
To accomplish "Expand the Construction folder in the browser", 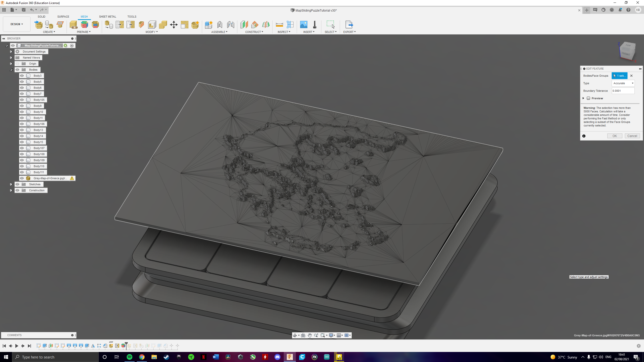I will [x=11, y=190].
